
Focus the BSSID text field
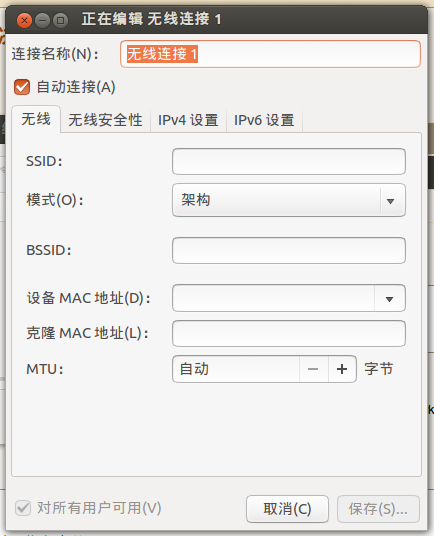point(289,251)
